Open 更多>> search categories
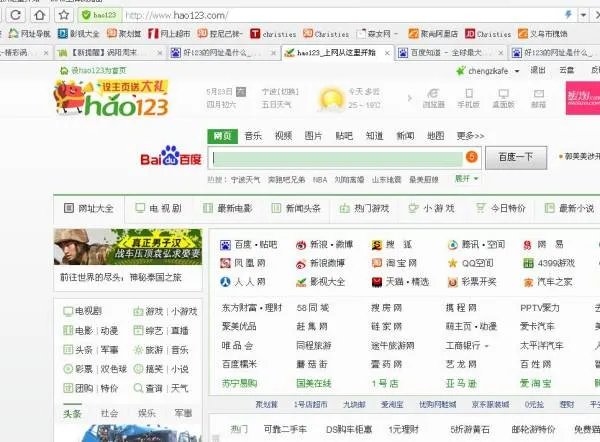Image resolution: width=600 pixels, height=442 pixels. coord(470,136)
